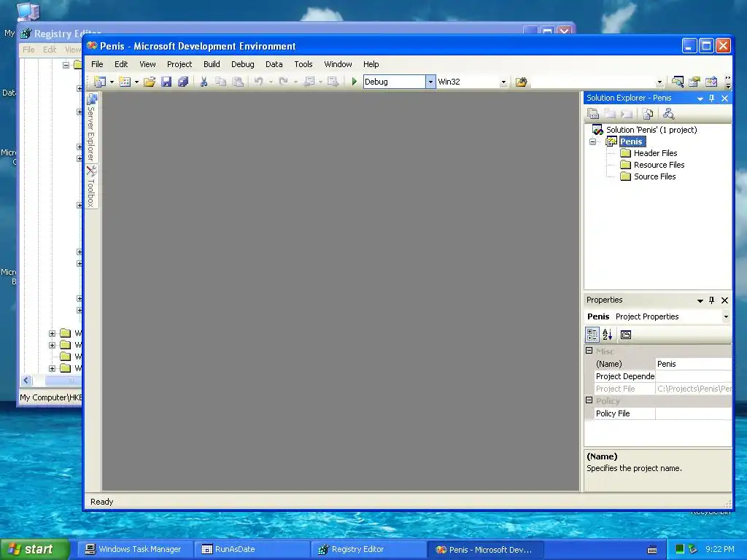Toggle Auto Hide pin on Properties panel

[x=712, y=300]
